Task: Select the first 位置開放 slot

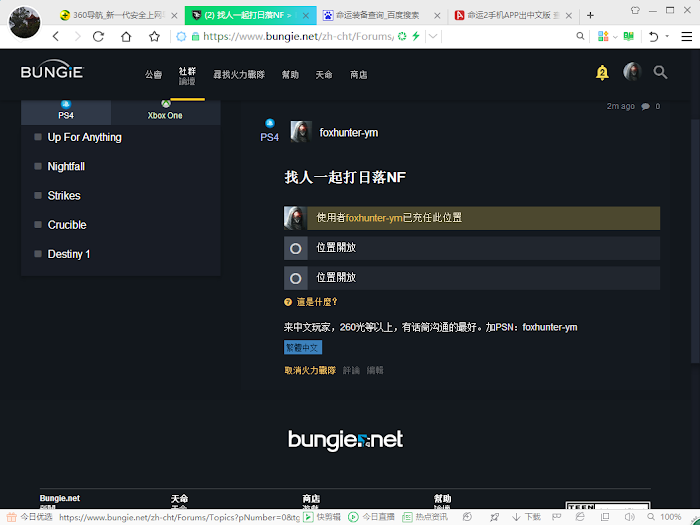Action: point(472,248)
